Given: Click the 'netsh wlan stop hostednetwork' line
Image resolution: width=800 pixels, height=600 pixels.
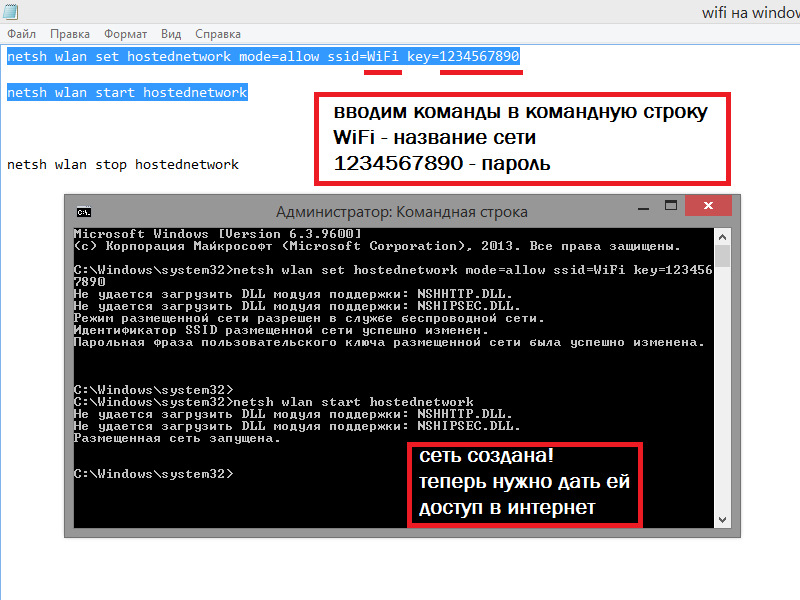Looking at the screenshot, I should 123,164.
